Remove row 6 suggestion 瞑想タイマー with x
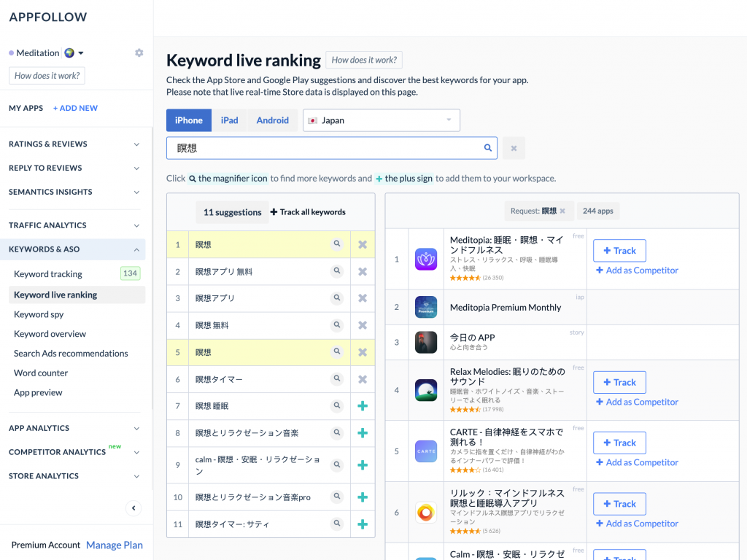This screenshot has height=560, width=747. 363,379
